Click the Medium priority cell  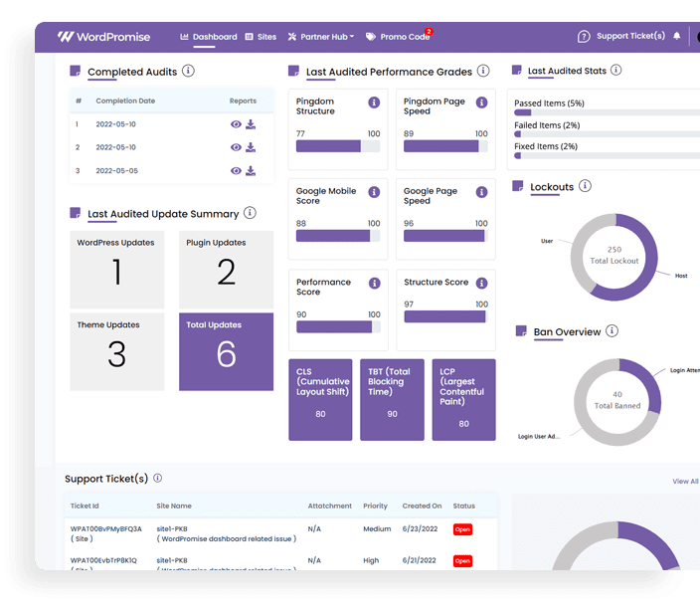point(377,529)
